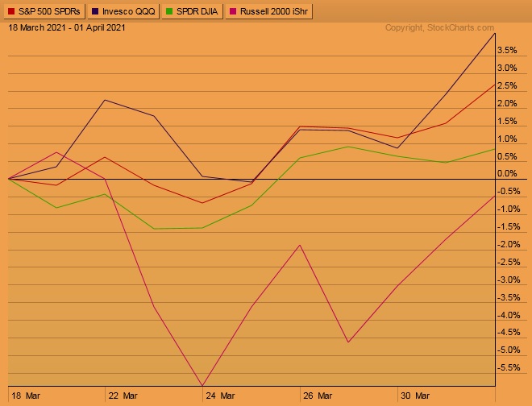Screen dimensions: 532x406
Task: Click the '-4.5%' y-axis label
Action: tap(509, 333)
